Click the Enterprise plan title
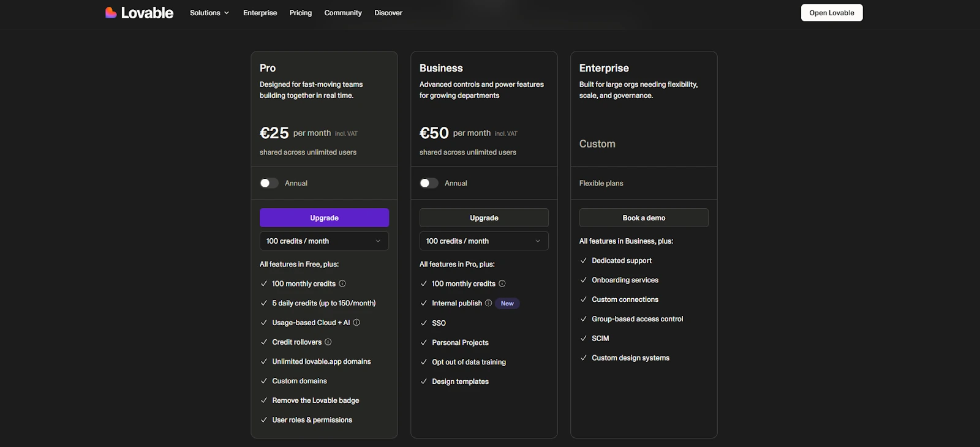 [x=604, y=68]
